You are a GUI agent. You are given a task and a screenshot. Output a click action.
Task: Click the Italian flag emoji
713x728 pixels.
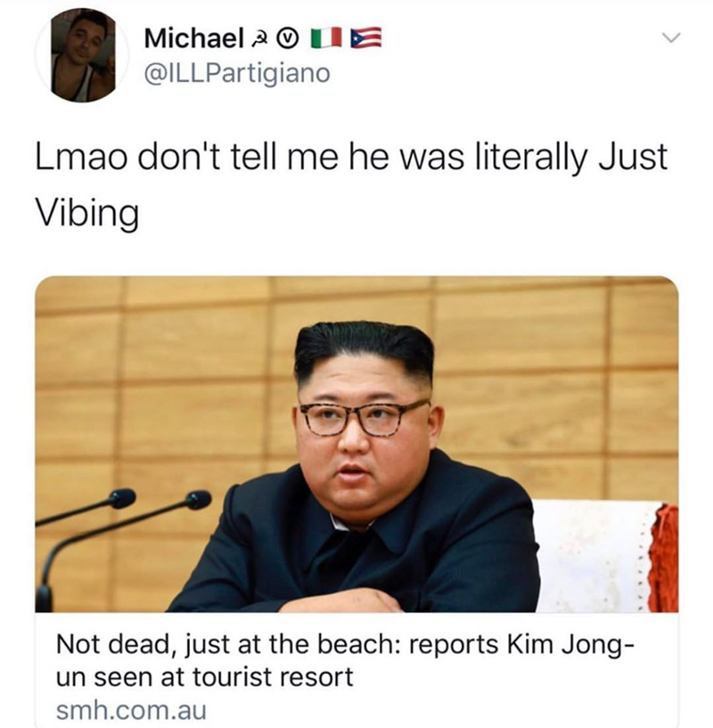point(326,39)
